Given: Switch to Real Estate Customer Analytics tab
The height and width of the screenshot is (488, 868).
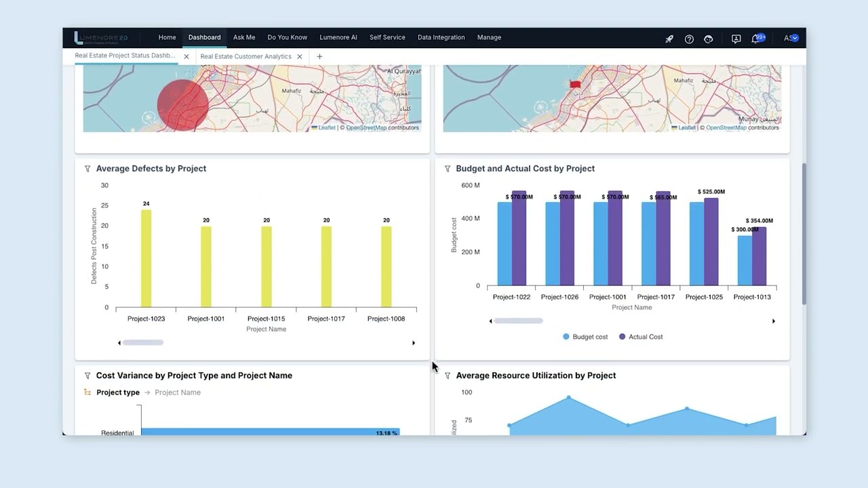Looking at the screenshot, I should (x=245, y=56).
